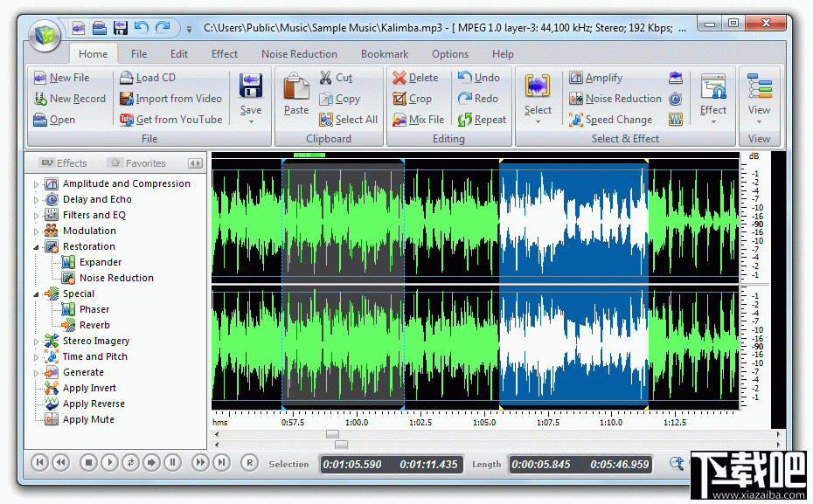
Task: Click the Amplify effect icon
Action: (x=576, y=78)
